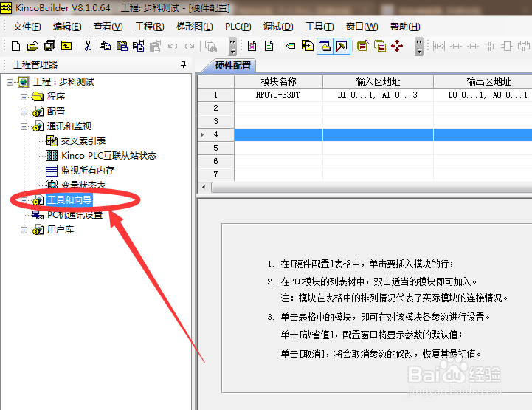The image size is (532, 410).
Task: Click the pink document toolbar icon
Action: (252, 46)
